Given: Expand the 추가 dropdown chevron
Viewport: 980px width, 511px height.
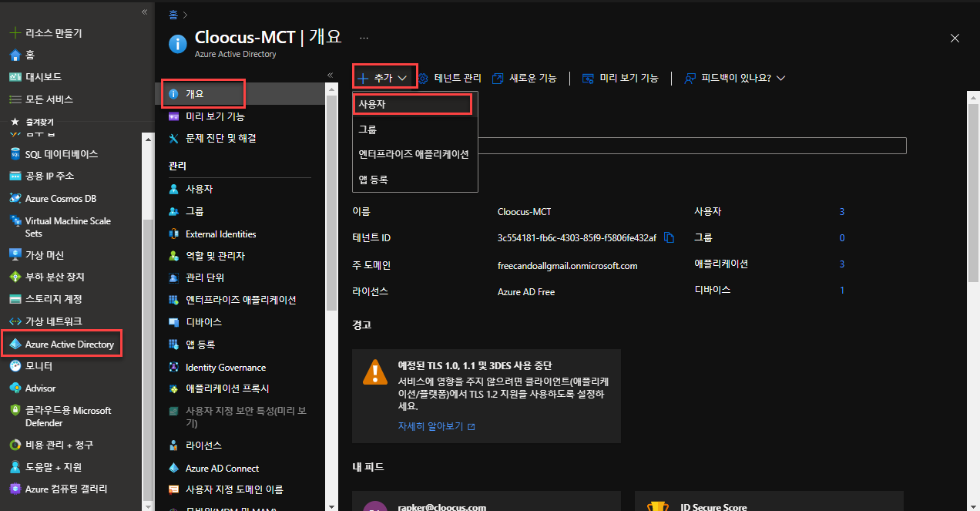Looking at the screenshot, I should 402,78.
